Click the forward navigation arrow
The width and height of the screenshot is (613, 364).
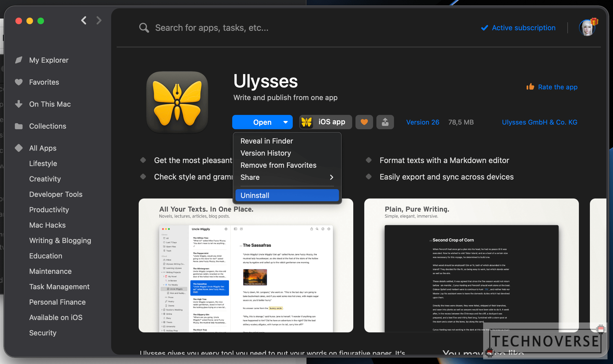click(x=99, y=20)
